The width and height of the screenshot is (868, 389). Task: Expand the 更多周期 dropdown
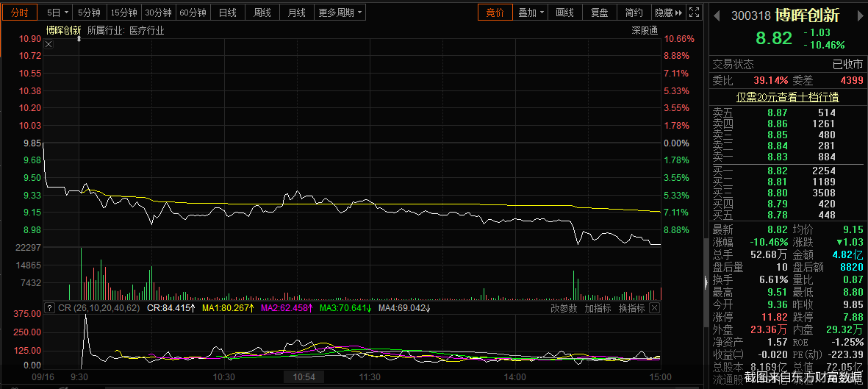tap(340, 13)
